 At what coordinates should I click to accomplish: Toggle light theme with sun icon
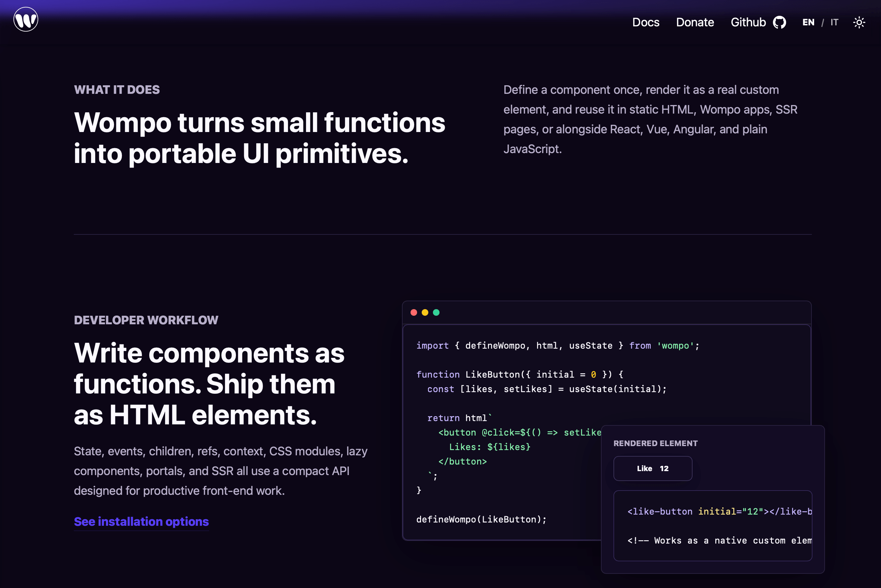[x=859, y=22]
